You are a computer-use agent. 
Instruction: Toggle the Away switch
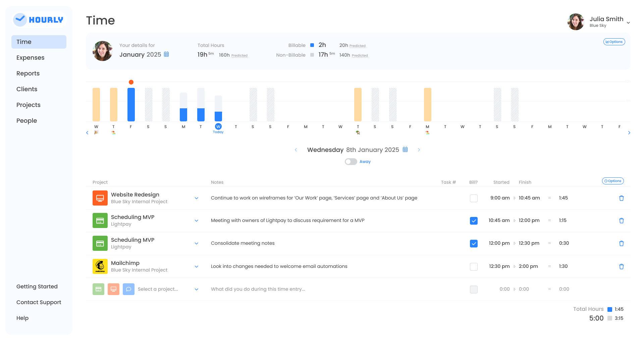[x=351, y=161]
